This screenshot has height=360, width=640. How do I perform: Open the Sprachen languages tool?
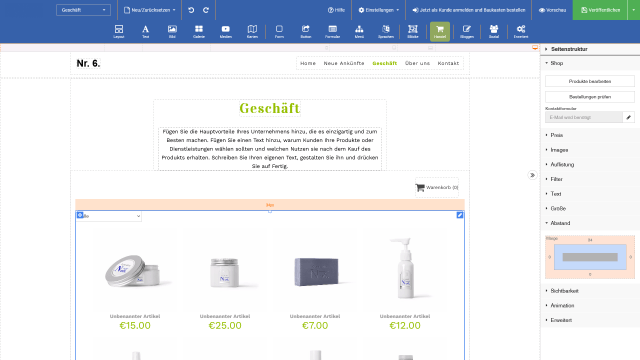pyautogui.click(x=386, y=31)
